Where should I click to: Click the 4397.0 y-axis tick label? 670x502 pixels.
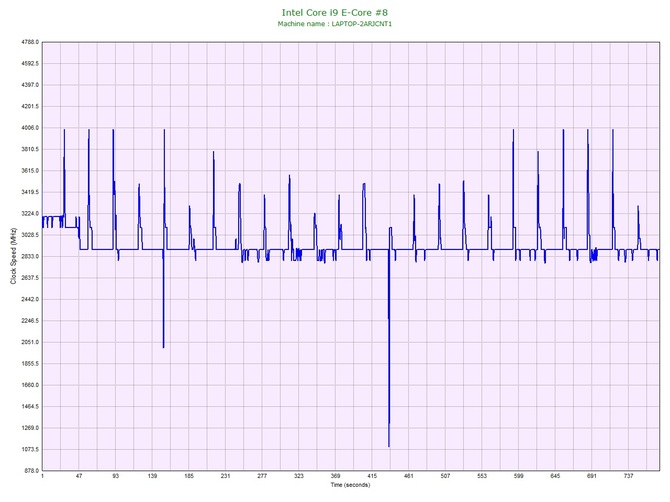click(x=30, y=85)
